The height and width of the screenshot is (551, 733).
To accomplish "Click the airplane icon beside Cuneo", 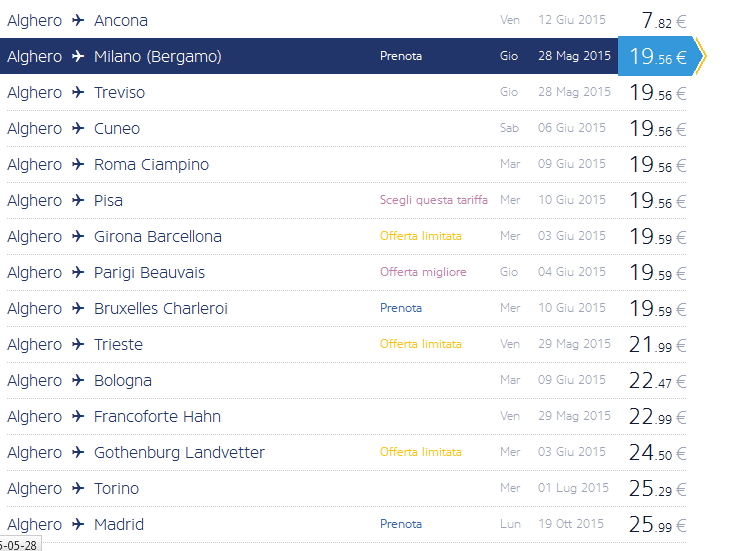I will pyautogui.click(x=78, y=129).
